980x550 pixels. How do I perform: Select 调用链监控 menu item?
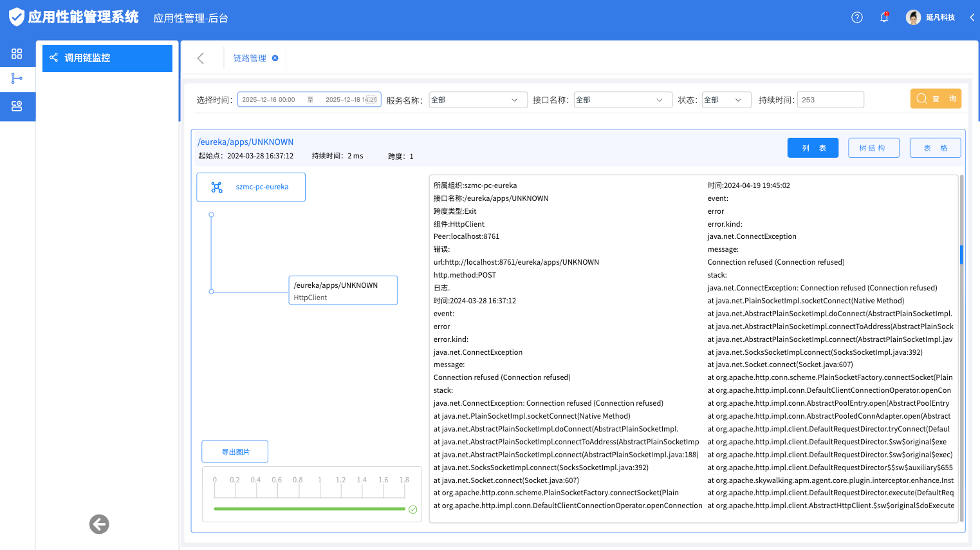pyautogui.click(x=107, y=58)
